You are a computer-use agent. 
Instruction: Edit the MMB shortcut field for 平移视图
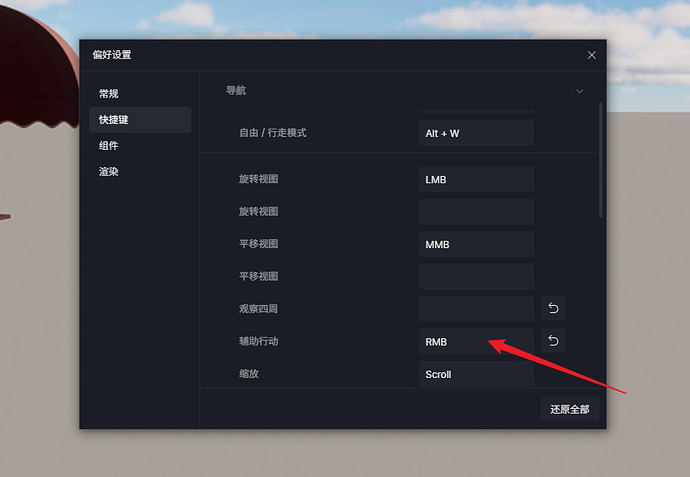click(477, 244)
